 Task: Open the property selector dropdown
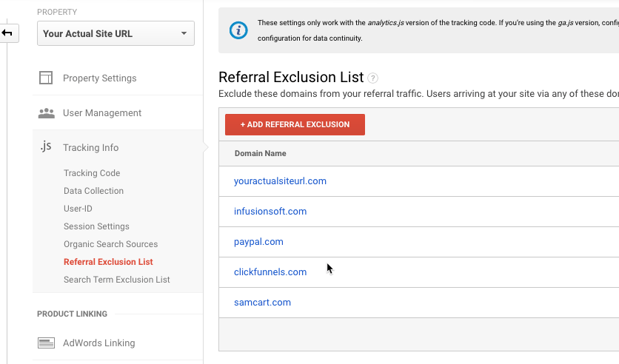point(116,33)
